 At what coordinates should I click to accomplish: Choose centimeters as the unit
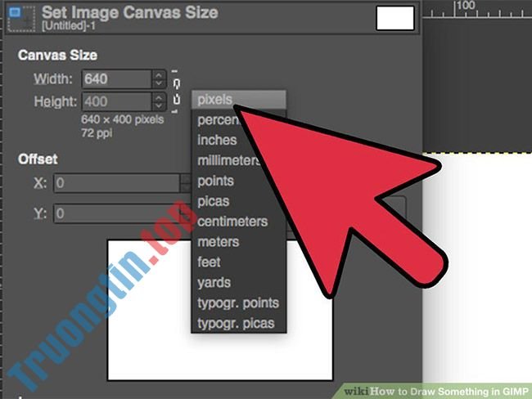pos(232,222)
